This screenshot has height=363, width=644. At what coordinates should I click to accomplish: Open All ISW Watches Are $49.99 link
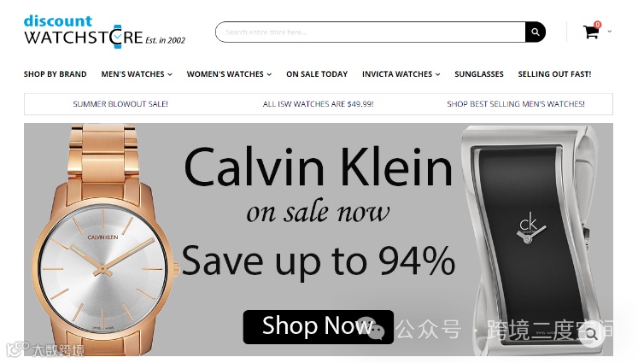(319, 104)
